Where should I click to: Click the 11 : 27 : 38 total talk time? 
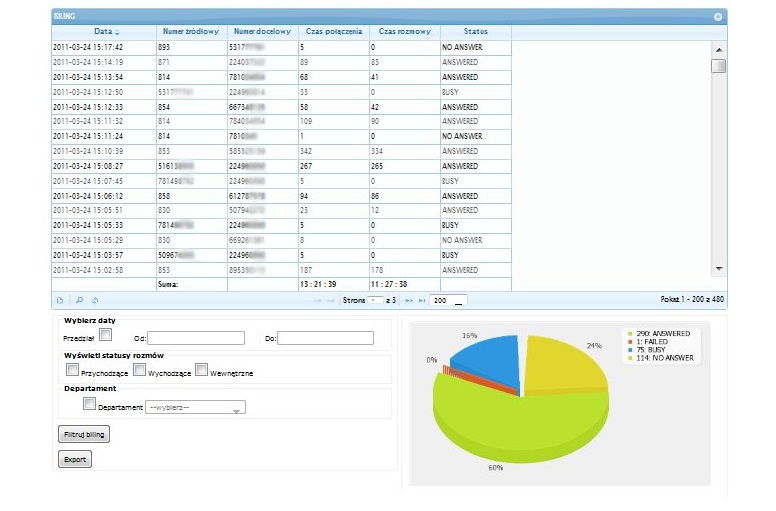[x=389, y=284]
